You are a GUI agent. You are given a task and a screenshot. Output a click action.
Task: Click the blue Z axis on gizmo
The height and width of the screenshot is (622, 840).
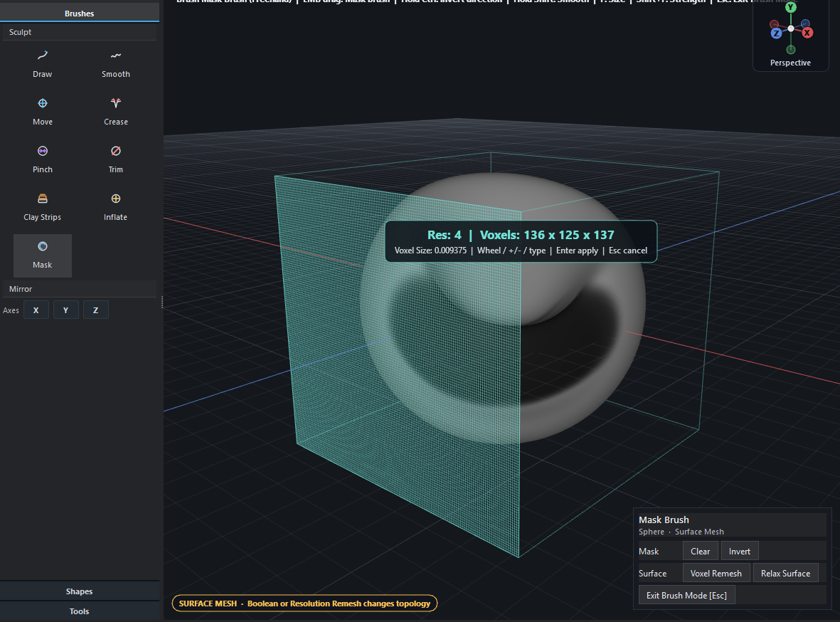point(776,33)
